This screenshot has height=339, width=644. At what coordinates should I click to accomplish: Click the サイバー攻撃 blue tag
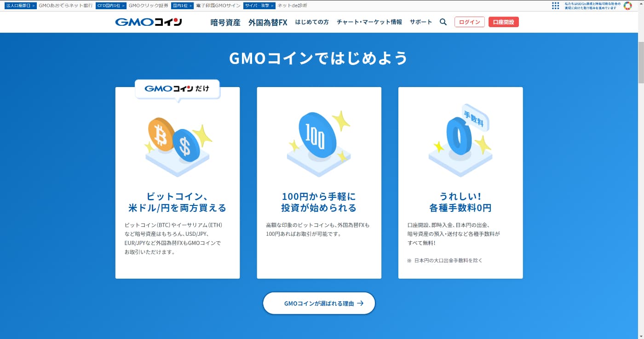coord(259,6)
